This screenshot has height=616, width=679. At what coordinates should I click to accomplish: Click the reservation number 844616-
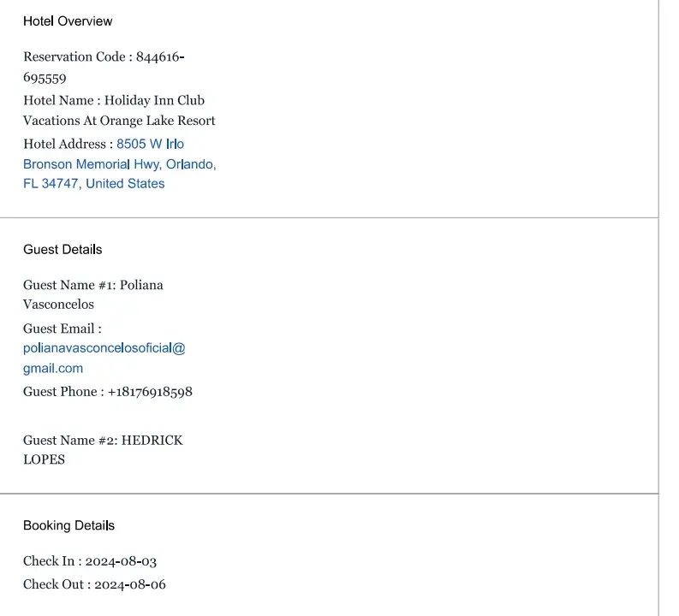click(160, 57)
